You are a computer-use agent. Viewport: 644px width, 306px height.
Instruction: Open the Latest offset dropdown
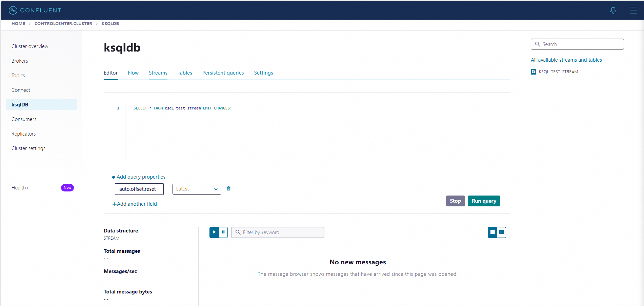pos(197,189)
